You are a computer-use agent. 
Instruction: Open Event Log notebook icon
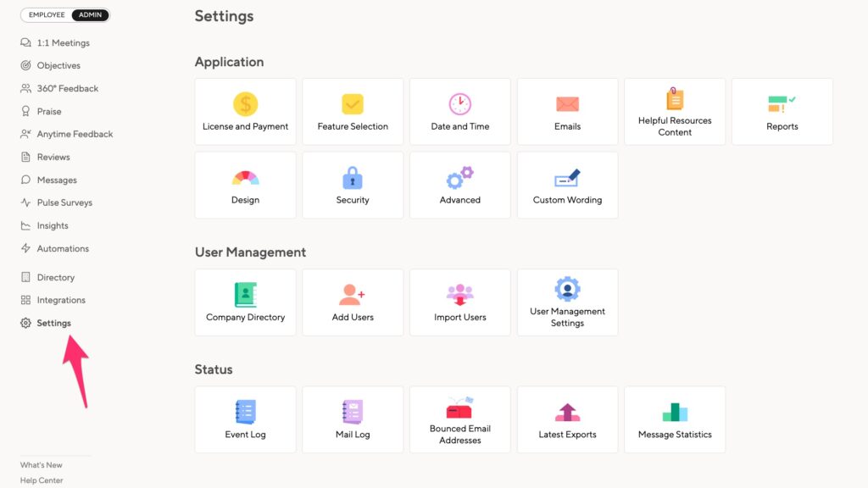tap(245, 413)
